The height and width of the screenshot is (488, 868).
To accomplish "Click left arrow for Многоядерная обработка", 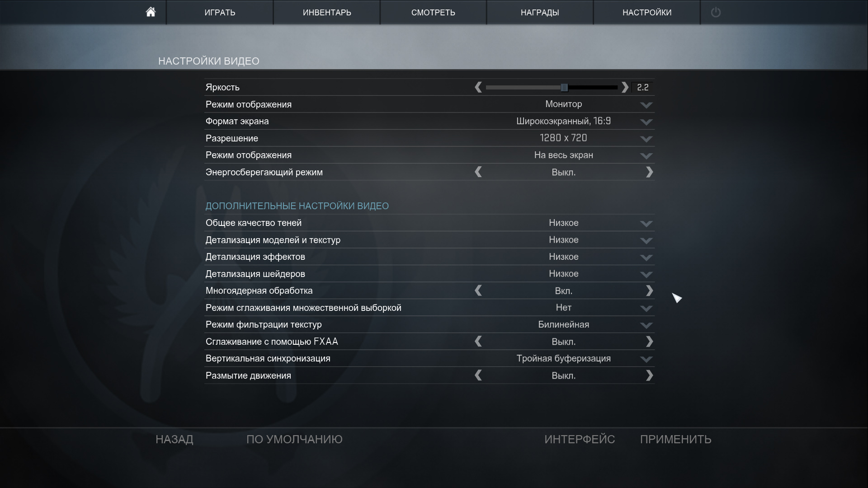I will (478, 291).
